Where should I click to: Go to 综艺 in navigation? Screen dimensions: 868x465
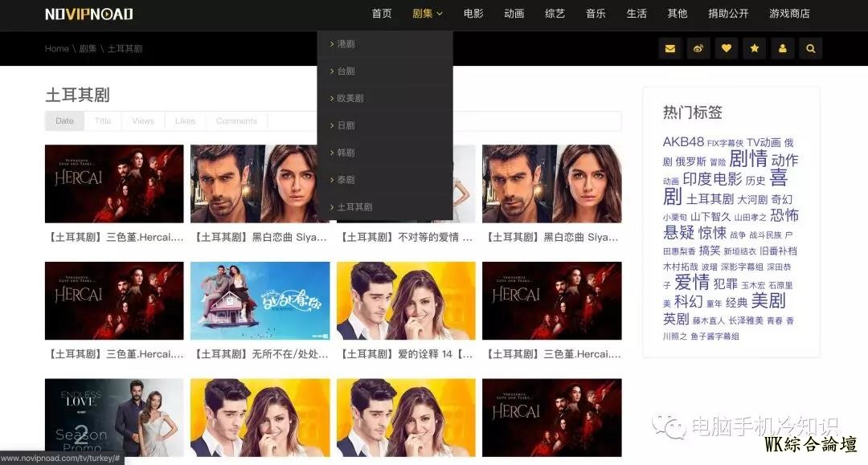(x=555, y=14)
